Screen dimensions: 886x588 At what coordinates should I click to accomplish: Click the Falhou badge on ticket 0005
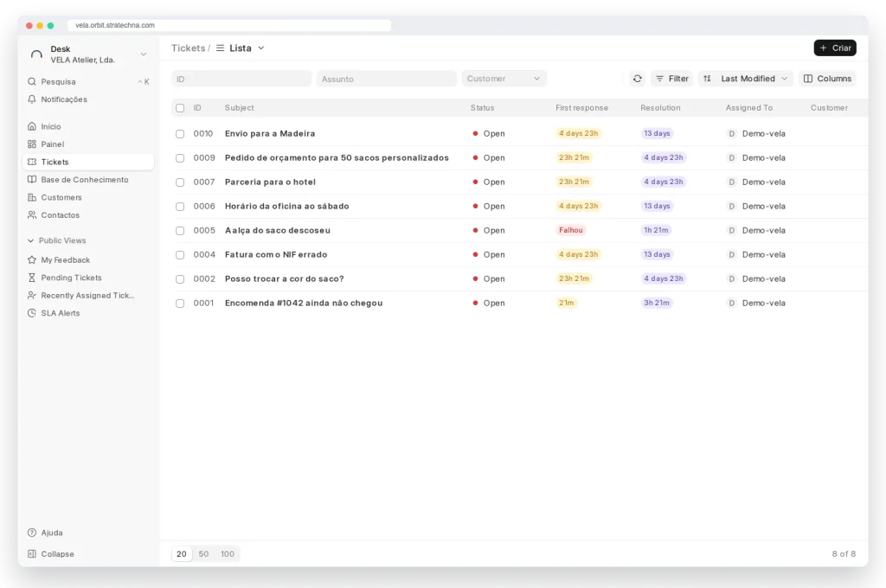(x=571, y=231)
